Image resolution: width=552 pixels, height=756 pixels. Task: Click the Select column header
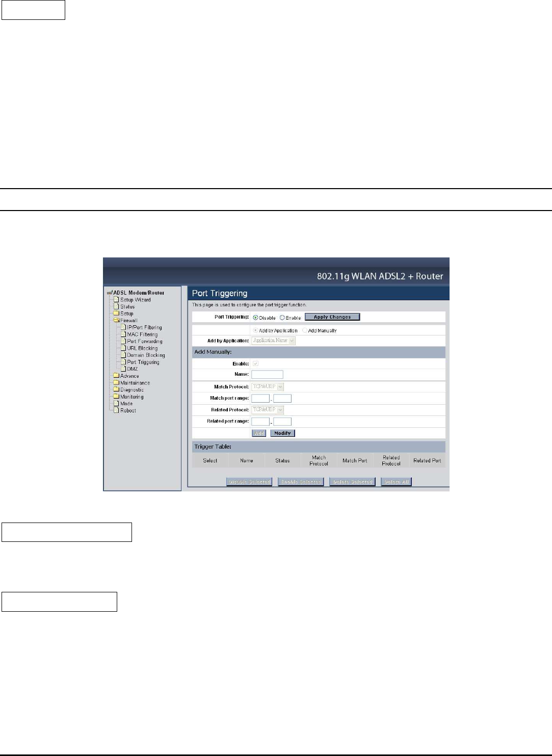coord(210,461)
